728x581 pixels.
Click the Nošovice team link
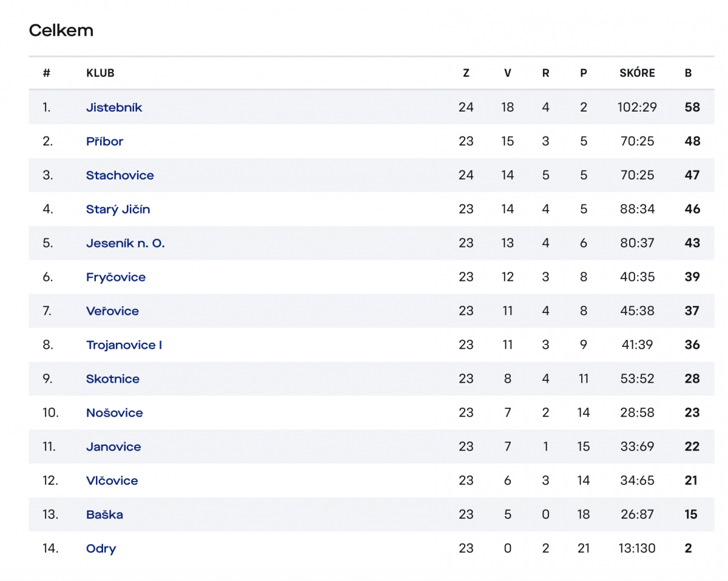tap(115, 413)
